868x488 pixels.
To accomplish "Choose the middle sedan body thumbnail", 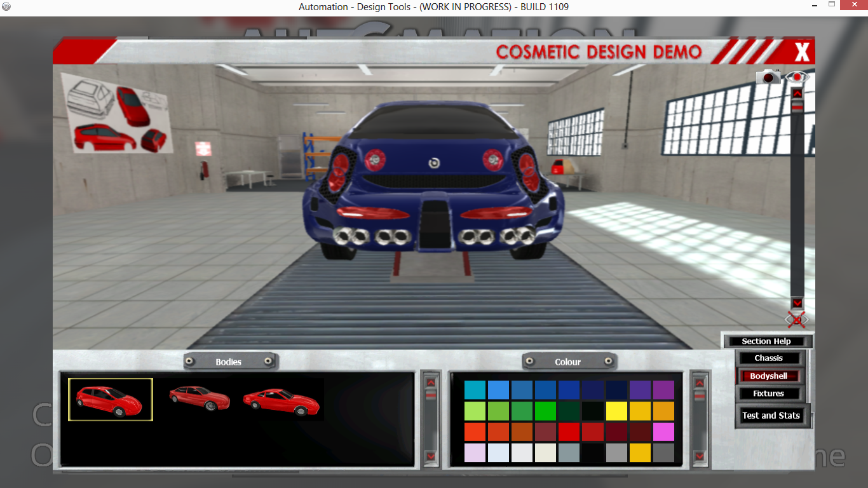I will point(200,398).
